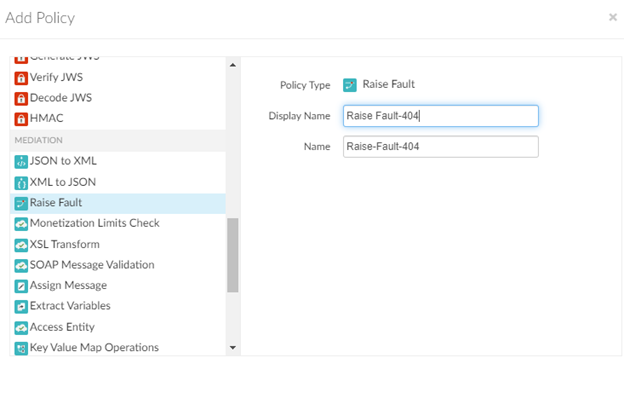Click the Name input field

[x=440, y=147]
